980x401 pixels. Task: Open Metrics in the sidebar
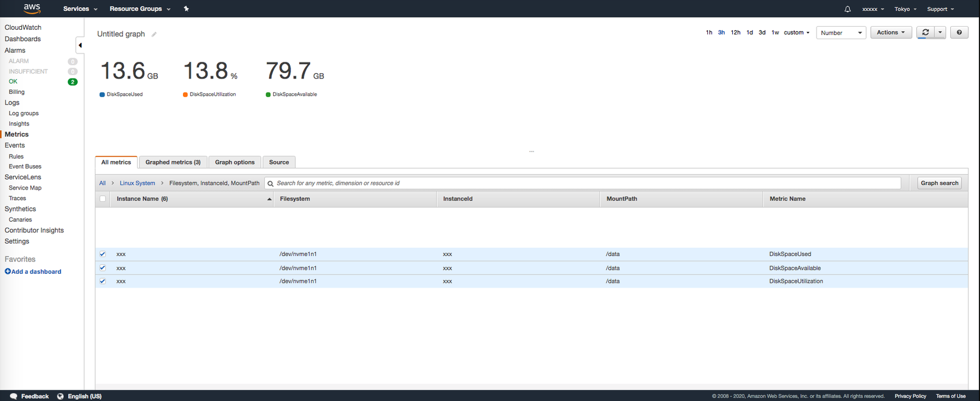(x=17, y=135)
